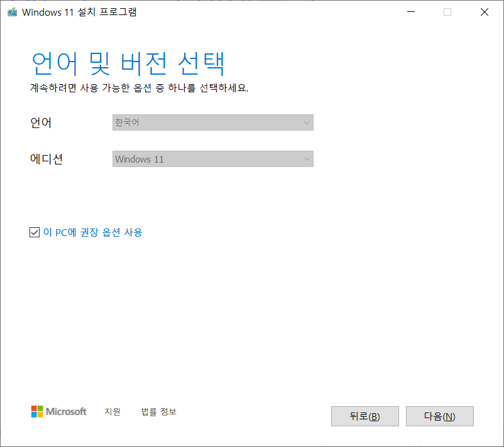Viewport: 504px width, 447px height.
Task: Open the 언어 dropdown showing 한국어
Action: [212, 122]
